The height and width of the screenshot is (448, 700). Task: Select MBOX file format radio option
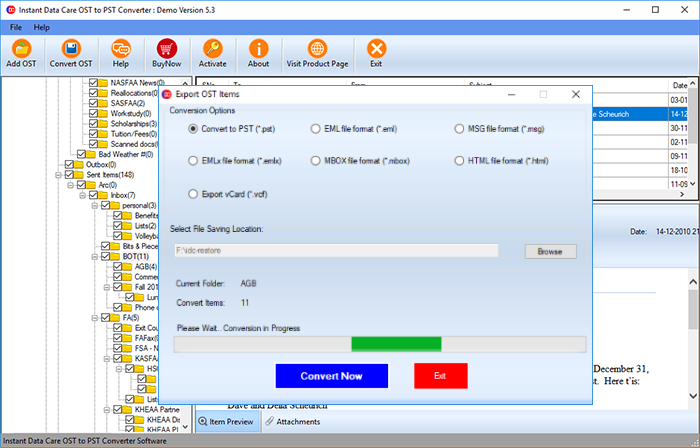click(x=316, y=161)
